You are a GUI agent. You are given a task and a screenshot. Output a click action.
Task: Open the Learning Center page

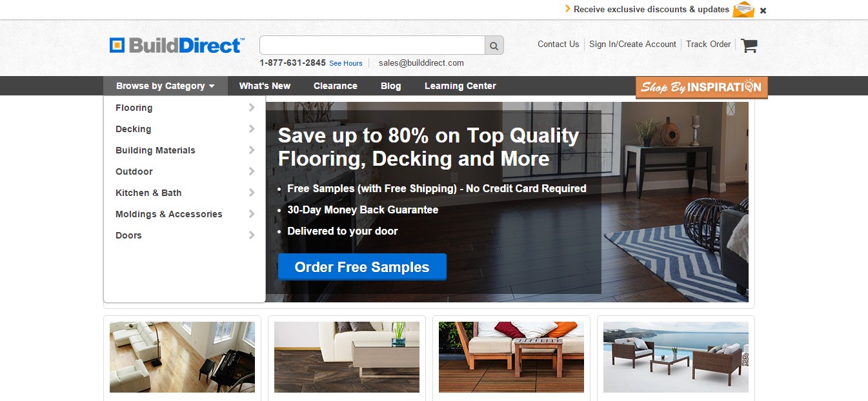click(x=460, y=86)
